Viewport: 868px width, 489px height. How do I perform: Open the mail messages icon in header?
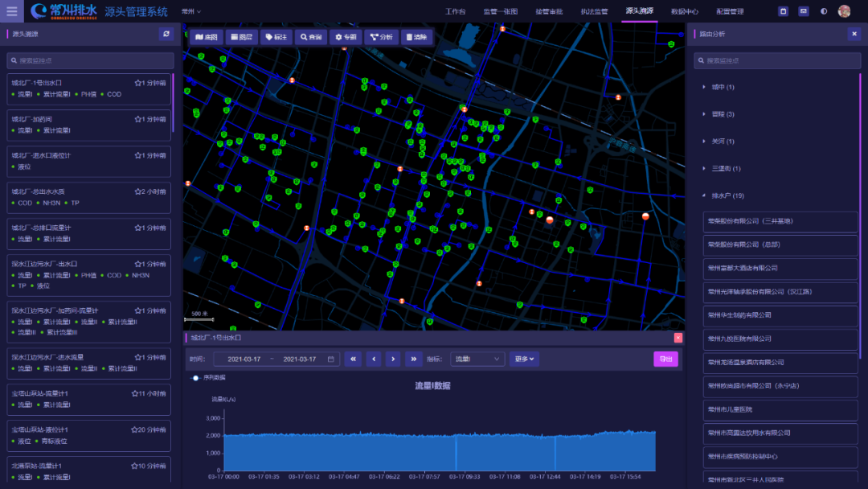click(803, 11)
